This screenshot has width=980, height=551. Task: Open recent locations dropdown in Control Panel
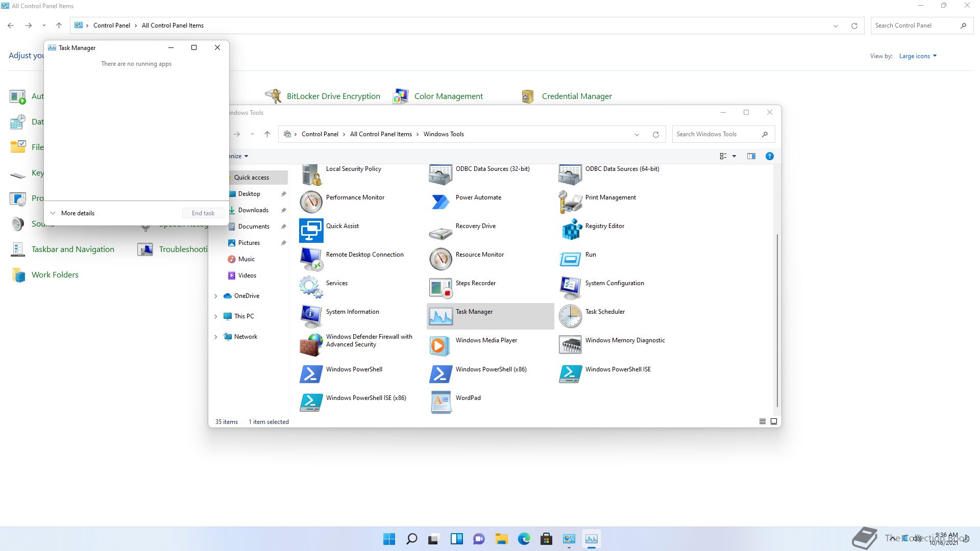click(x=44, y=26)
